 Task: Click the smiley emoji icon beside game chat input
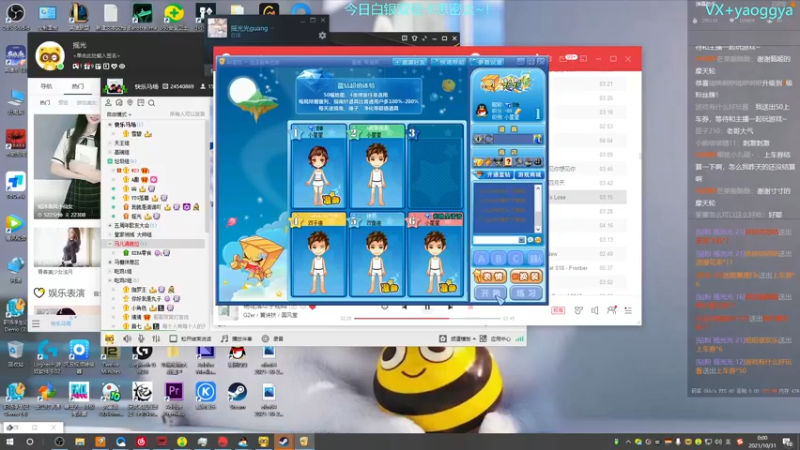pos(538,240)
